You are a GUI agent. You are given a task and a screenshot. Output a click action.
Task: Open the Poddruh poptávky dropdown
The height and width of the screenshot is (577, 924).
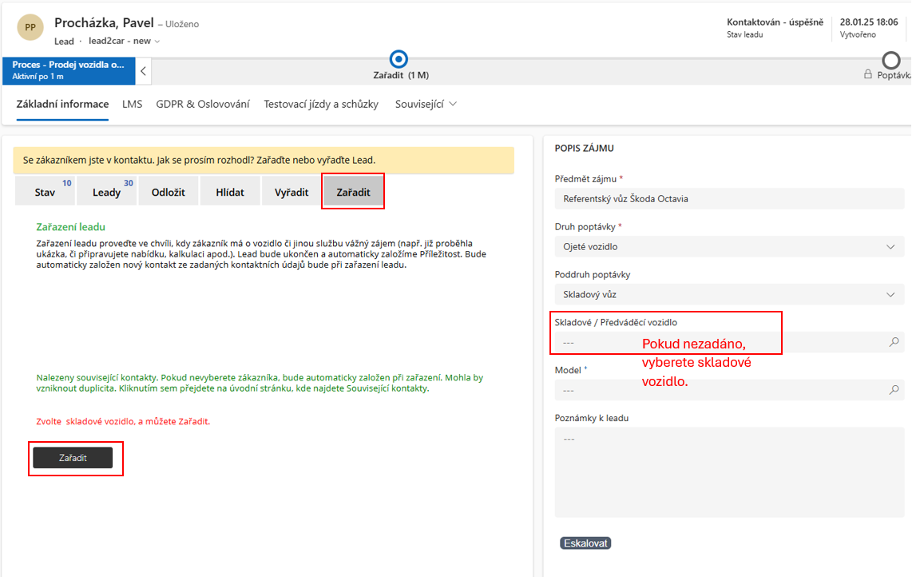tap(728, 295)
